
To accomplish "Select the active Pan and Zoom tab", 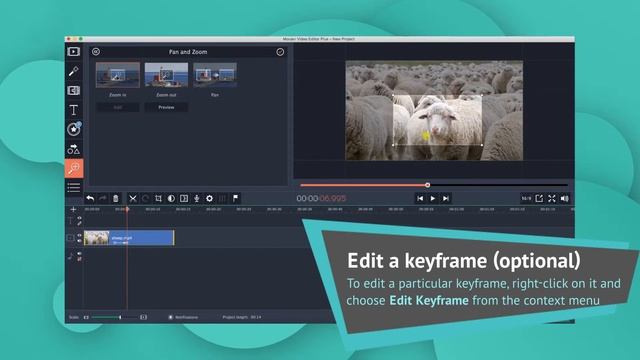I will 74,168.
